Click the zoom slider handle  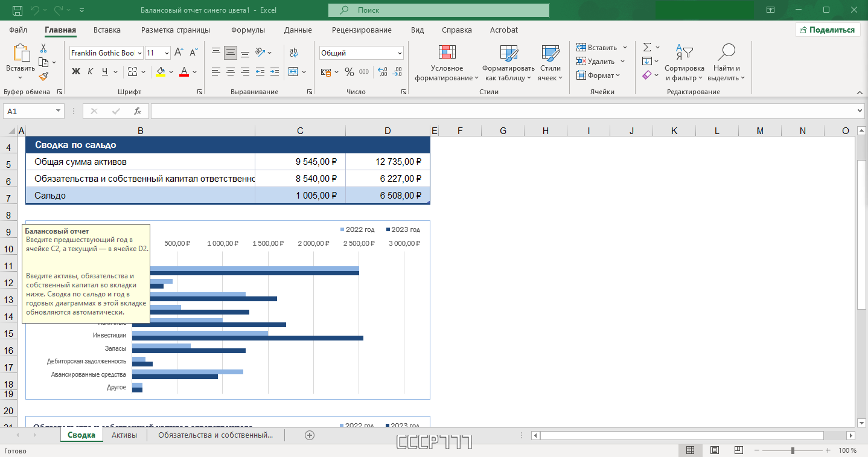[x=793, y=450]
